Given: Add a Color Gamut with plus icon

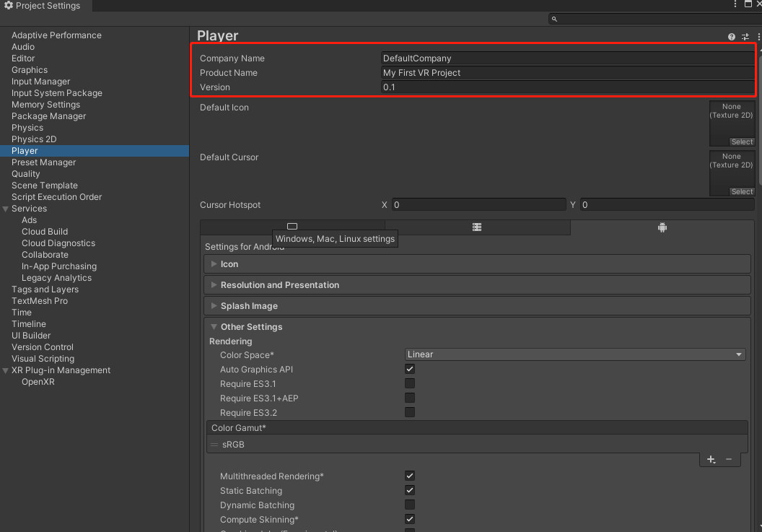Looking at the screenshot, I should [711, 459].
